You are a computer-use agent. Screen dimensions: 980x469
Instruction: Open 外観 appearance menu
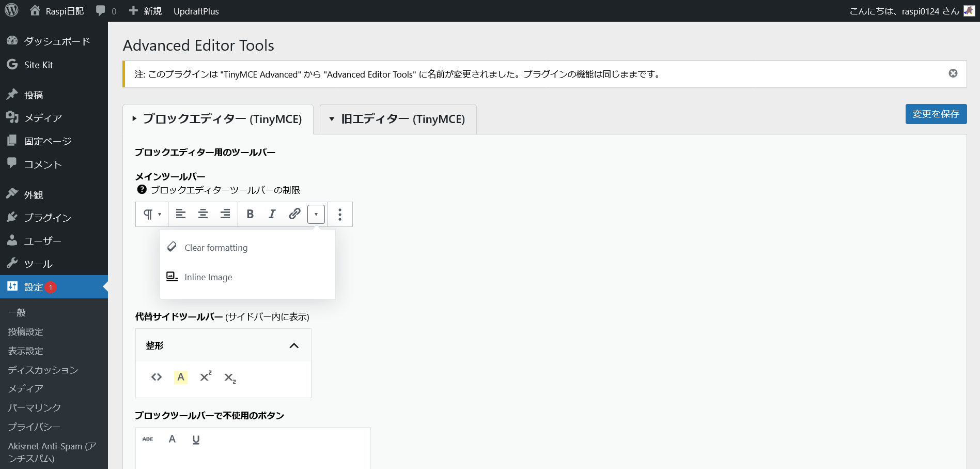point(54,194)
